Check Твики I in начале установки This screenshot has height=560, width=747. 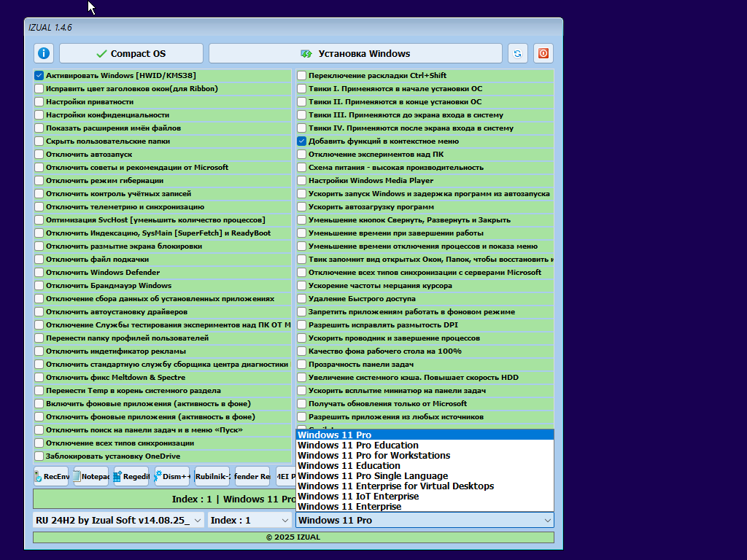tap(301, 88)
